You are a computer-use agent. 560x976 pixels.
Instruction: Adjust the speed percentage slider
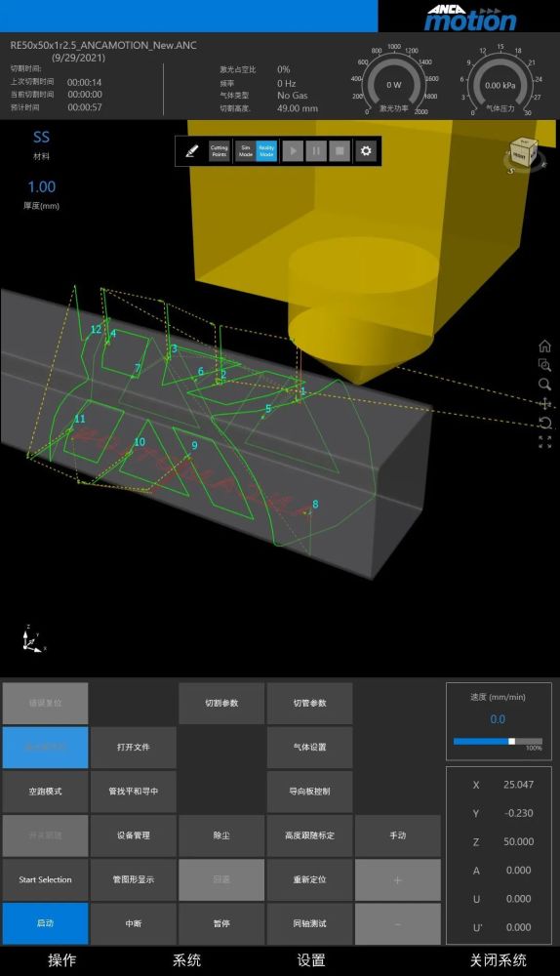pos(498,742)
